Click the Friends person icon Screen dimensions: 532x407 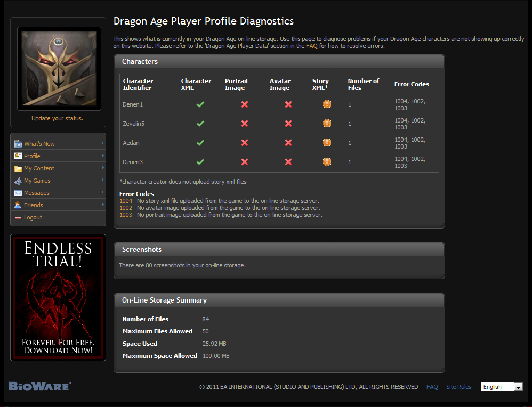18,205
